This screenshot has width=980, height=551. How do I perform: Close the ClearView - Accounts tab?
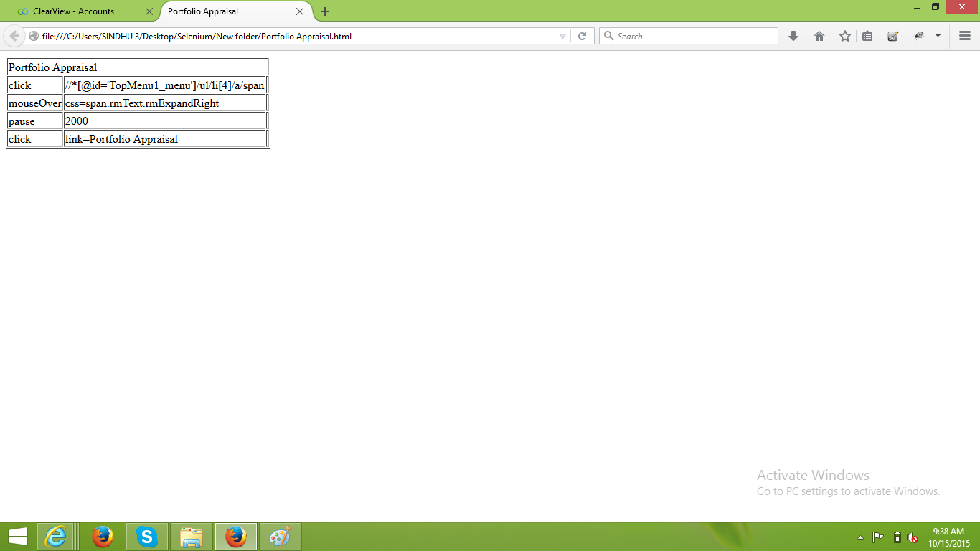click(149, 11)
